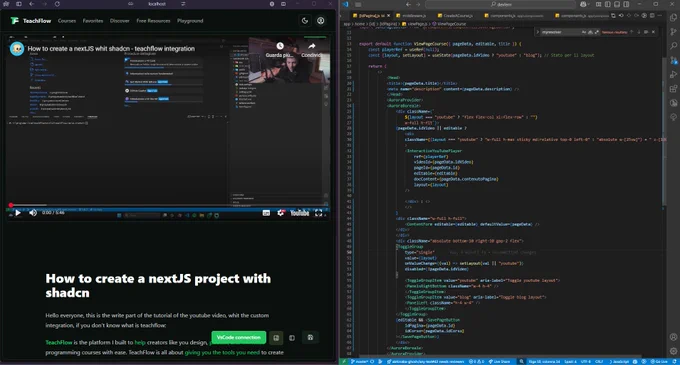Click the green TeachFlow link in article

pyautogui.click(x=59, y=342)
